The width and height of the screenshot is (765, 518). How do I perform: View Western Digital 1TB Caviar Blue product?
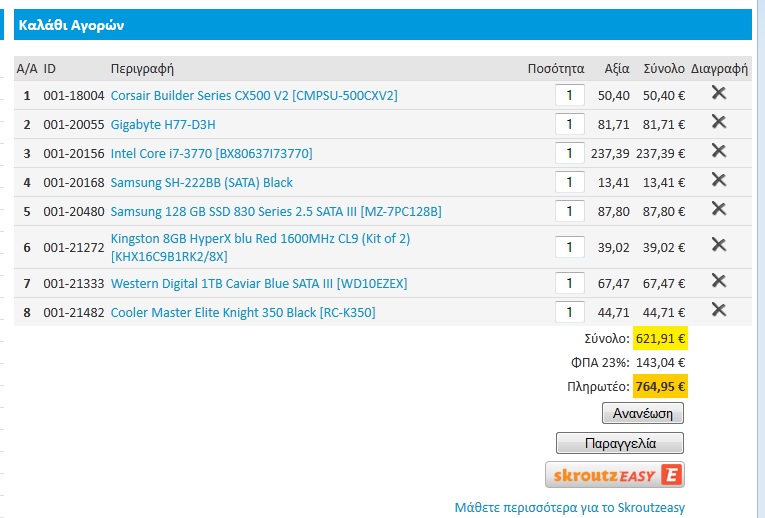point(259,283)
